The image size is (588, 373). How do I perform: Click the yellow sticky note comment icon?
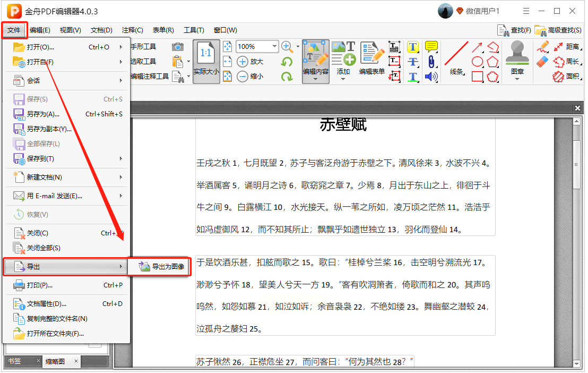pyautogui.click(x=431, y=47)
